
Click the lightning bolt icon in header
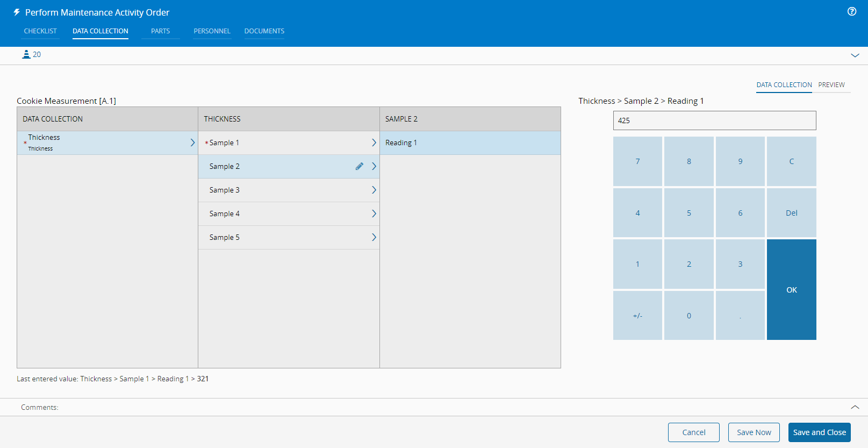point(17,12)
